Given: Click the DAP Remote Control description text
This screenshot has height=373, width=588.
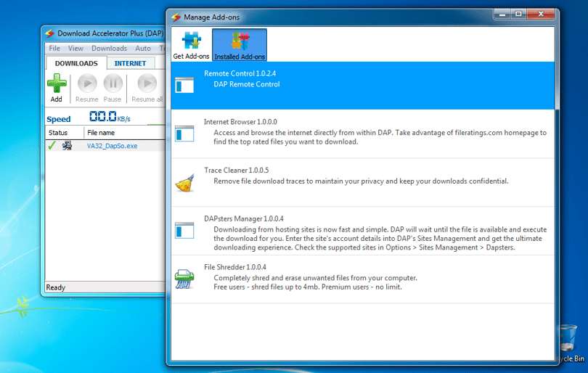Looking at the screenshot, I should click(247, 84).
